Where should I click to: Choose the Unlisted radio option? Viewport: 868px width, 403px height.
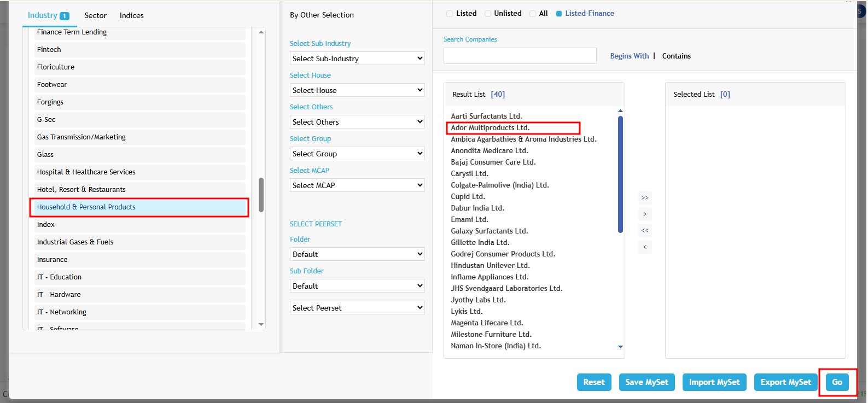point(488,14)
